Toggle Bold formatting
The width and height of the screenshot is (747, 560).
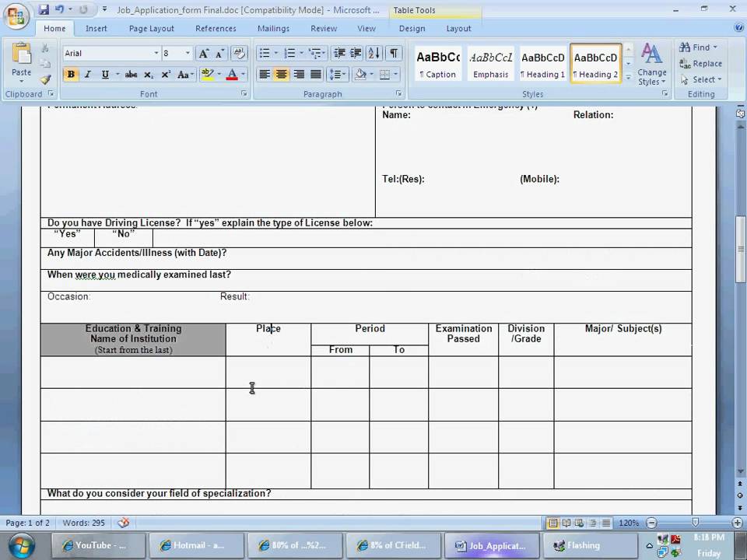point(71,75)
